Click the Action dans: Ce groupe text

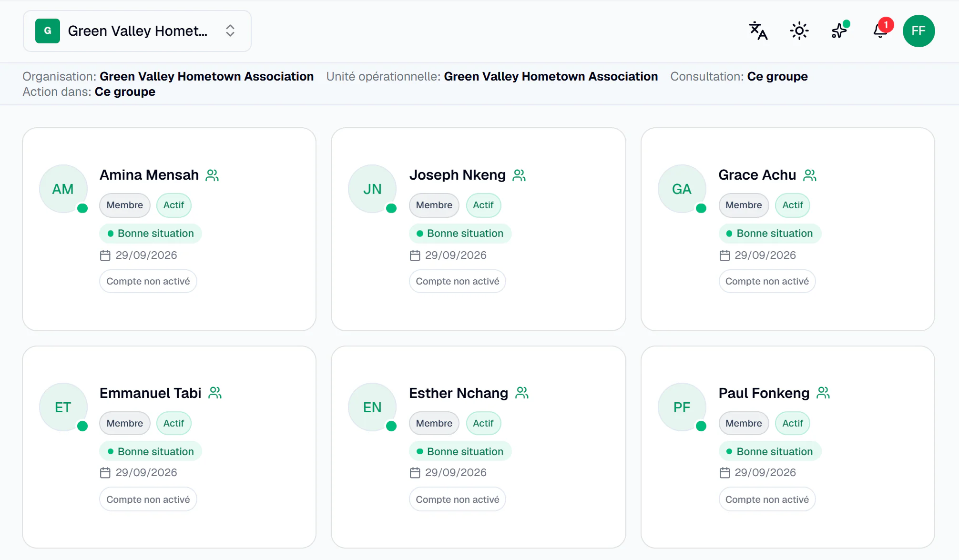[89, 92]
